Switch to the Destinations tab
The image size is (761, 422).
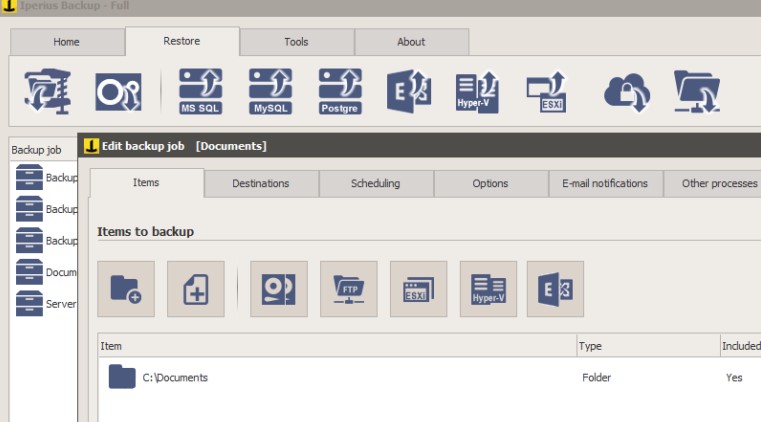pyautogui.click(x=261, y=183)
